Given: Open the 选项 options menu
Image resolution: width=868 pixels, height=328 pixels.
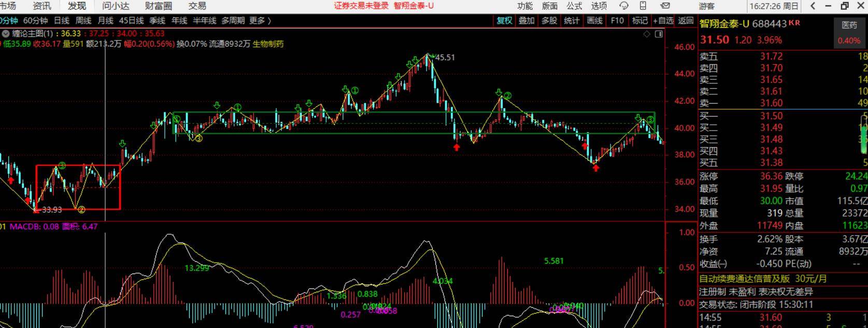Looking at the screenshot, I should pos(599,6).
